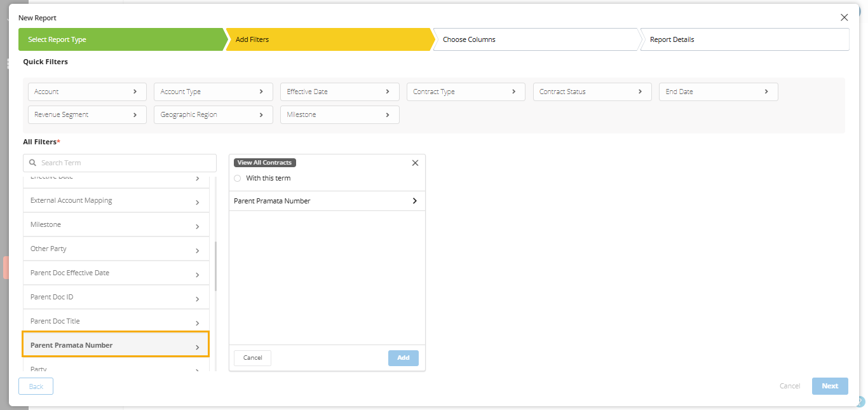868x410 pixels.
Task: Click the search magnifier icon
Action: (x=33, y=163)
